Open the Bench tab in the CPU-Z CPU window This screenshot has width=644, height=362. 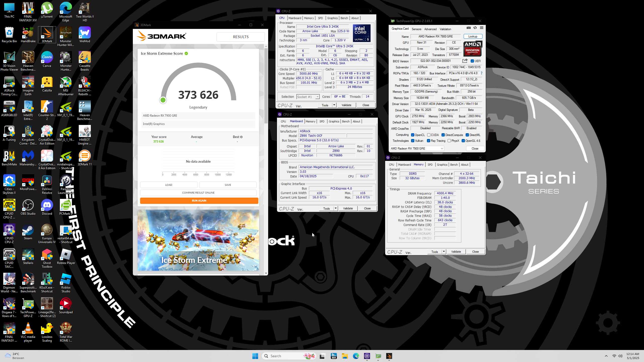pos(344,18)
